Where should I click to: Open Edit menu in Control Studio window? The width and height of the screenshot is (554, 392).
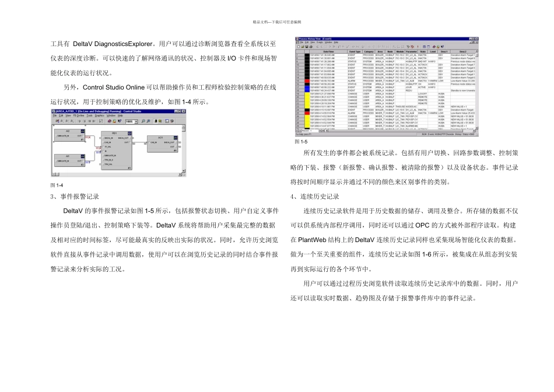pos(61,116)
